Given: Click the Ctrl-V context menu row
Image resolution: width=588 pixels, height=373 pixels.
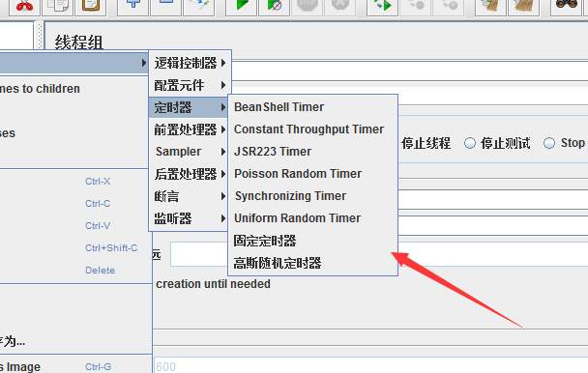Looking at the screenshot, I should 74,226.
